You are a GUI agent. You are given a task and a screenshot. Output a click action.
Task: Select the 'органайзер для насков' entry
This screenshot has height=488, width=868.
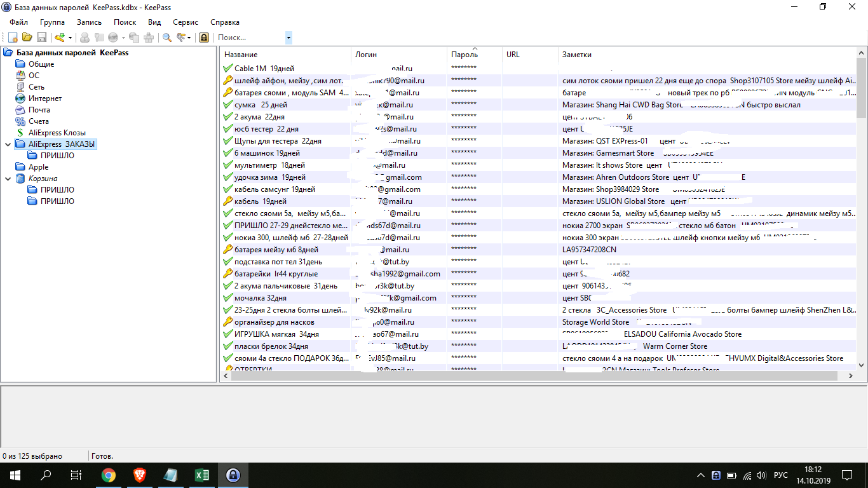[x=538, y=322]
